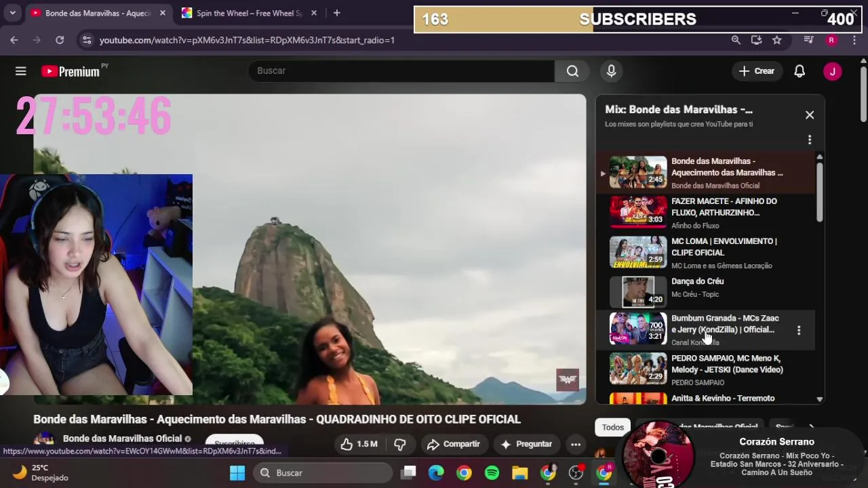Screen dimensions: 868x488
Task: Open a new browser tab
Action: [336, 13]
